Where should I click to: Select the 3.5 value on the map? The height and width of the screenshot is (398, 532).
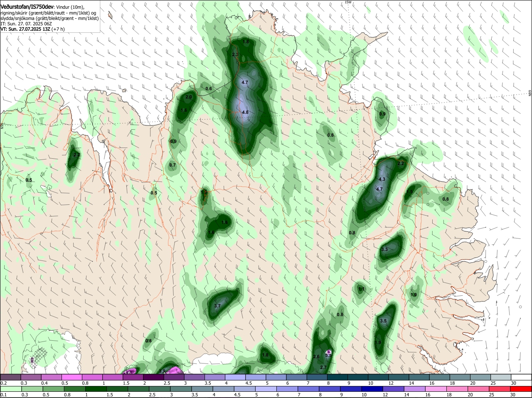point(383,321)
